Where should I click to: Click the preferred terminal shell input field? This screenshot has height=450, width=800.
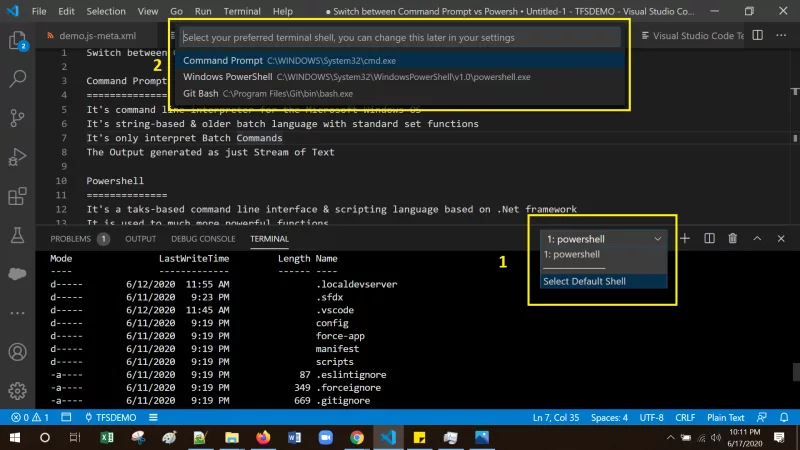pyautogui.click(x=400, y=37)
